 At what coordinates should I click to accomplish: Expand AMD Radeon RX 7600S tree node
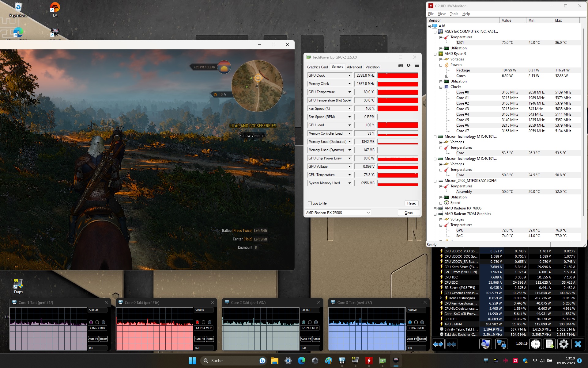point(435,209)
